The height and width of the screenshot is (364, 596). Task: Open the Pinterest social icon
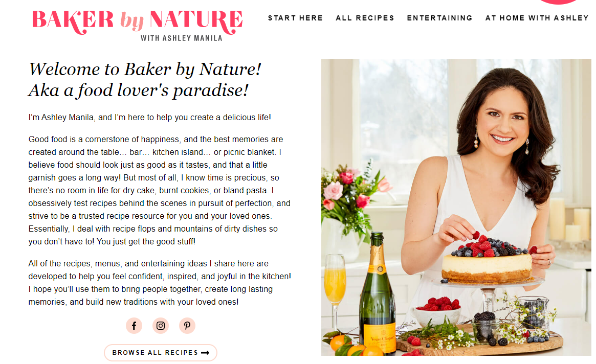187,326
